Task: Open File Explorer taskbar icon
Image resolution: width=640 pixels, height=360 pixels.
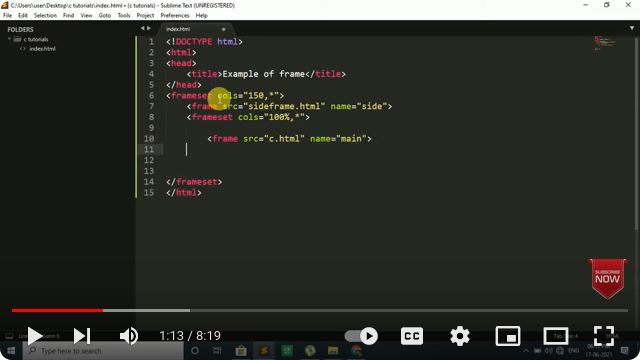Action: click(x=333, y=351)
